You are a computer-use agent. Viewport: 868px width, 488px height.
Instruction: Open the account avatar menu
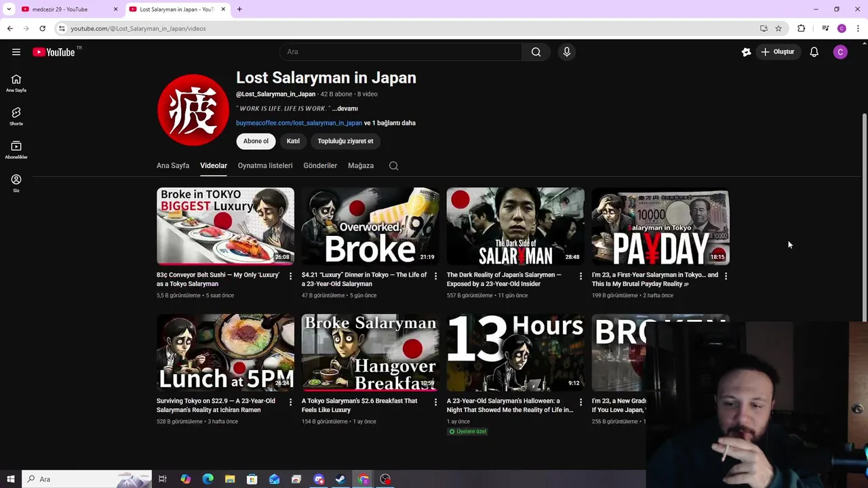[x=840, y=52]
